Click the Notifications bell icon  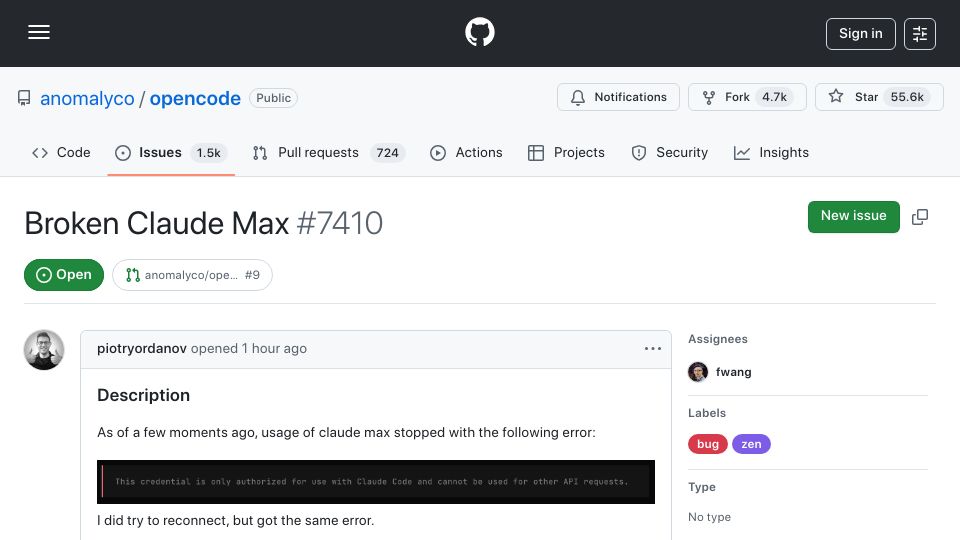[x=577, y=97]
